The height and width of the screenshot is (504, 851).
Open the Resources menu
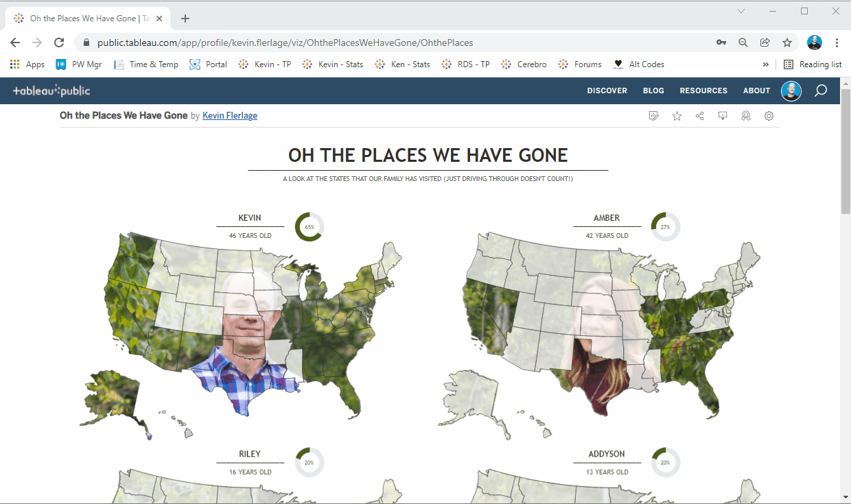[703, 91]
